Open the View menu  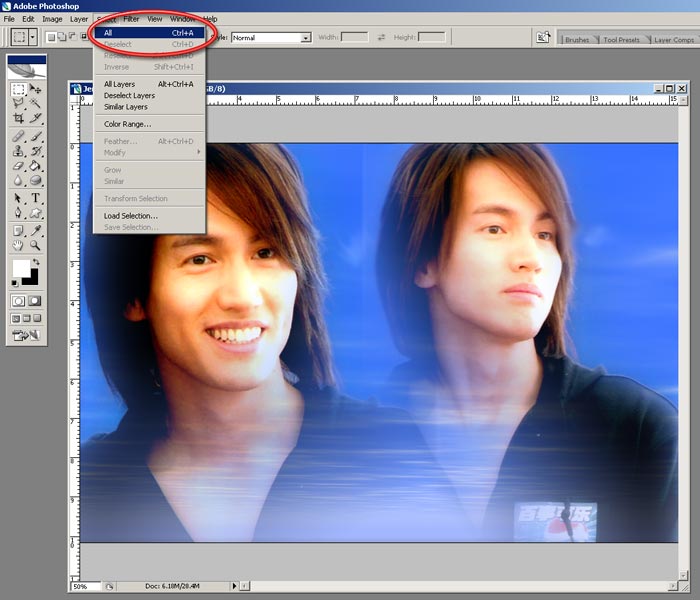(154, 19)
